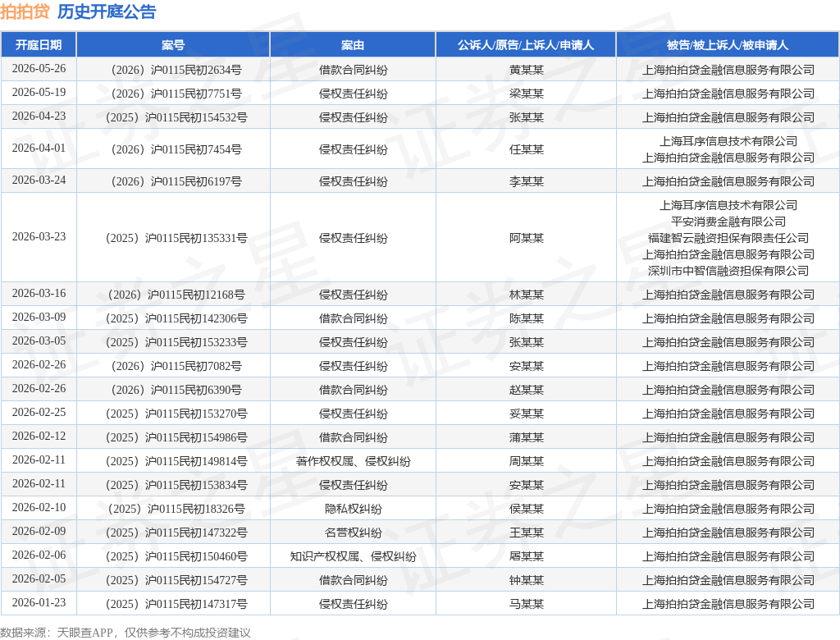Screen dimensions: 840x640
Task: Click plaintiff 赵某某
Action: point(526,390)
